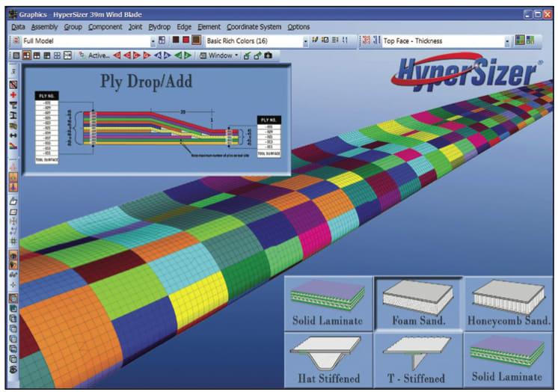This screenshot has height=392, width=558.
Task: Select the Hat Stiffened panel concept
Action: tap(328, 360)
